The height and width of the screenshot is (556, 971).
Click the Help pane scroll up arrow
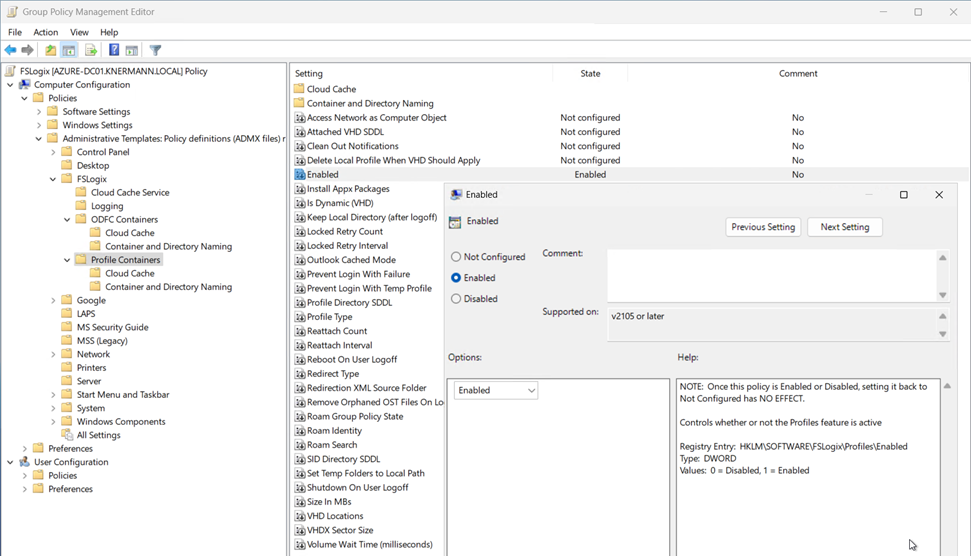tap(947, 386)
